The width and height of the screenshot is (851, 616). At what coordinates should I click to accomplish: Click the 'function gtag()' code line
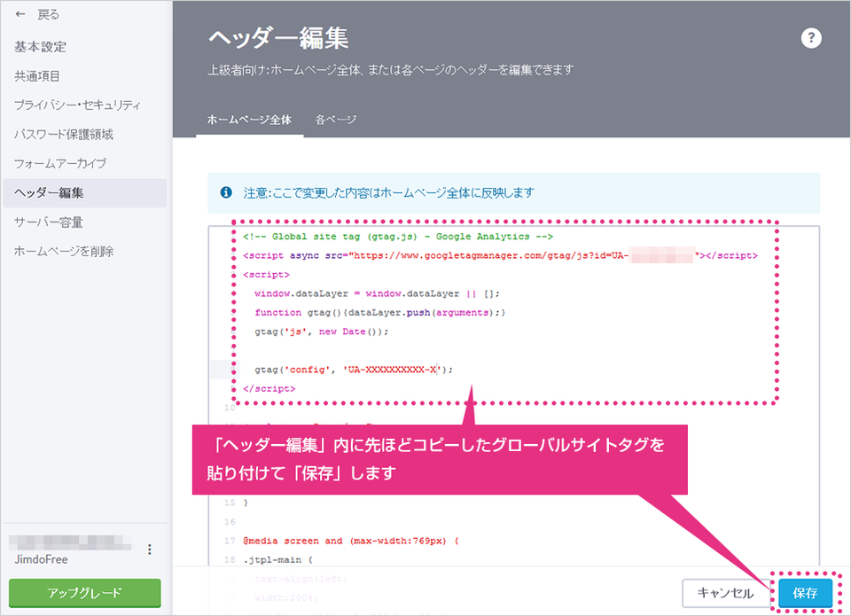coord(380,313)
